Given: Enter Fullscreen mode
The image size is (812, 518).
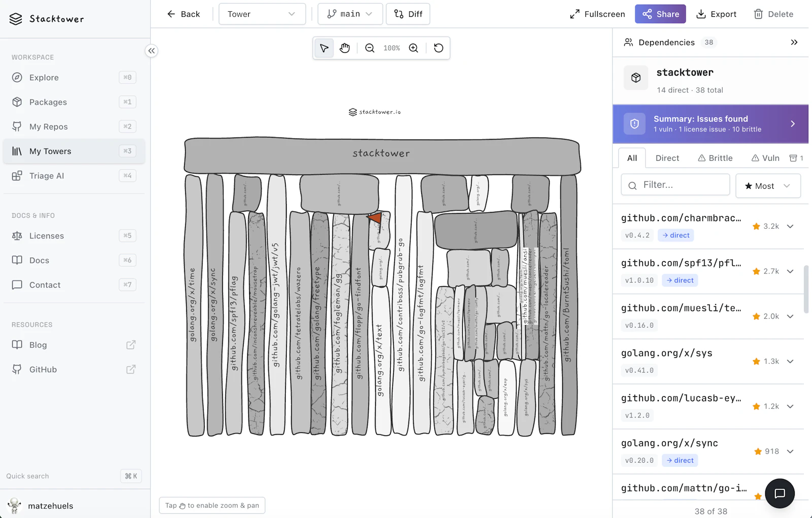Looking at the screenshot, I should tap(597, 14).
